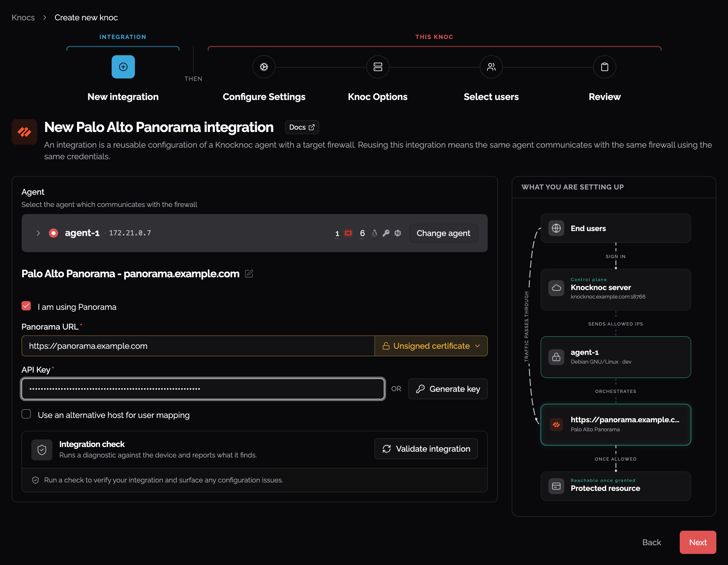
Task: Click the knocknoc.example.com:18766 text
Action: [x=608, y=296]
